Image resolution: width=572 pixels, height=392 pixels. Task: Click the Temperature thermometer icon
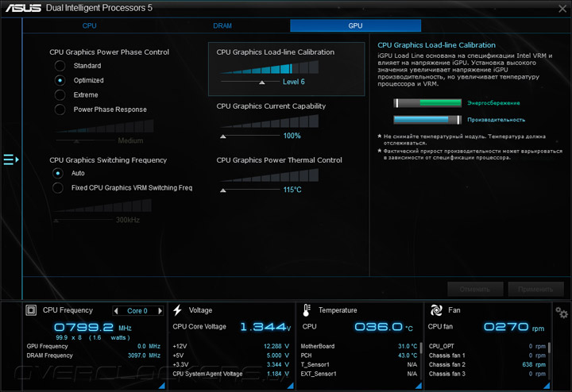point(307,310)
